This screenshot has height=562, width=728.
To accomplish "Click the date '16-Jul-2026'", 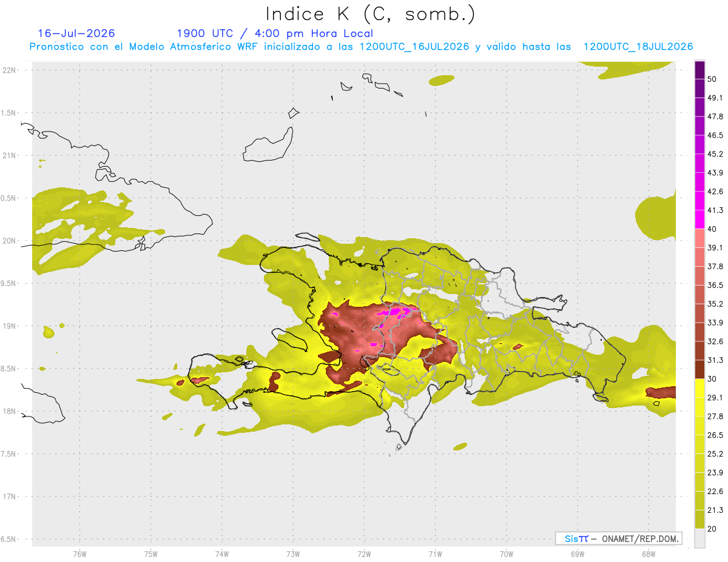I will point(76,33).
